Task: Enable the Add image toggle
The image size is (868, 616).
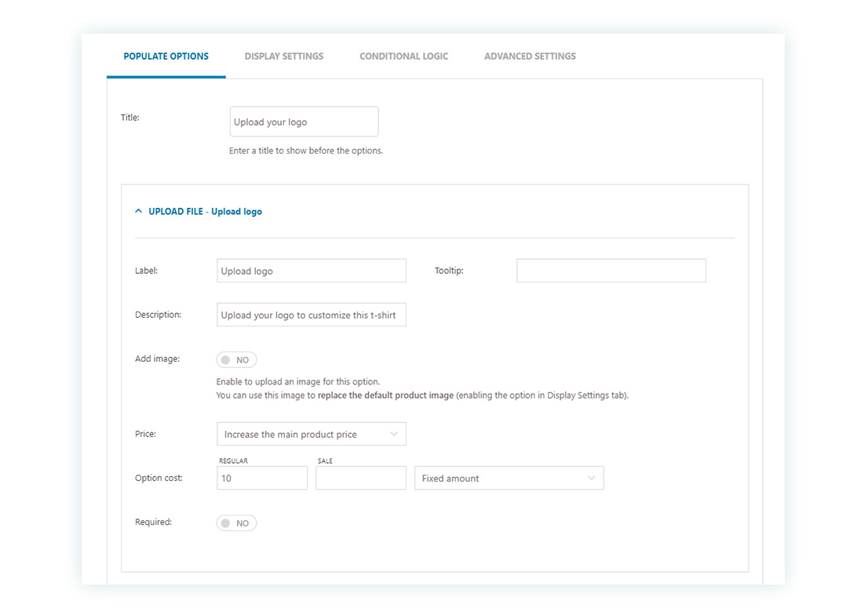Action: pyautogui.click(x=236, y=359)
